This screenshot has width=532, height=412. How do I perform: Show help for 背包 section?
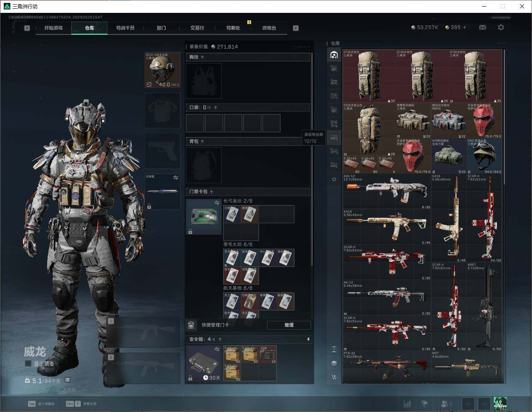[203, 142]
